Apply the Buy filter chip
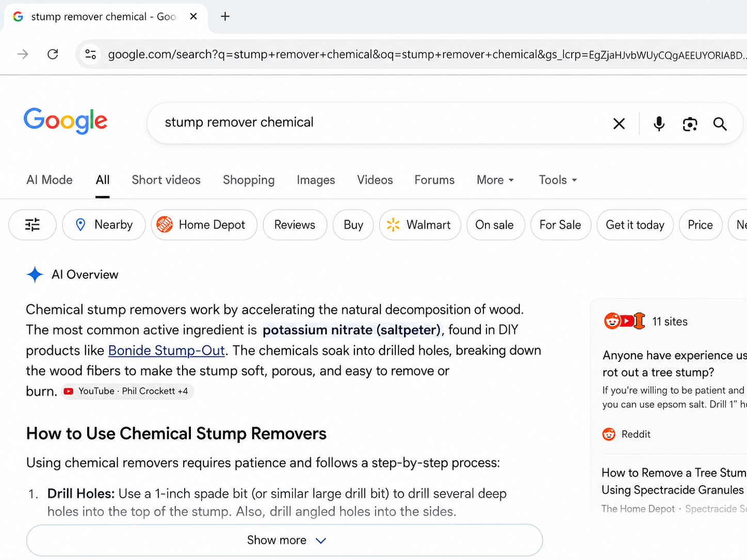This screenshot has height=560, width=747. (x=353, y=225)
